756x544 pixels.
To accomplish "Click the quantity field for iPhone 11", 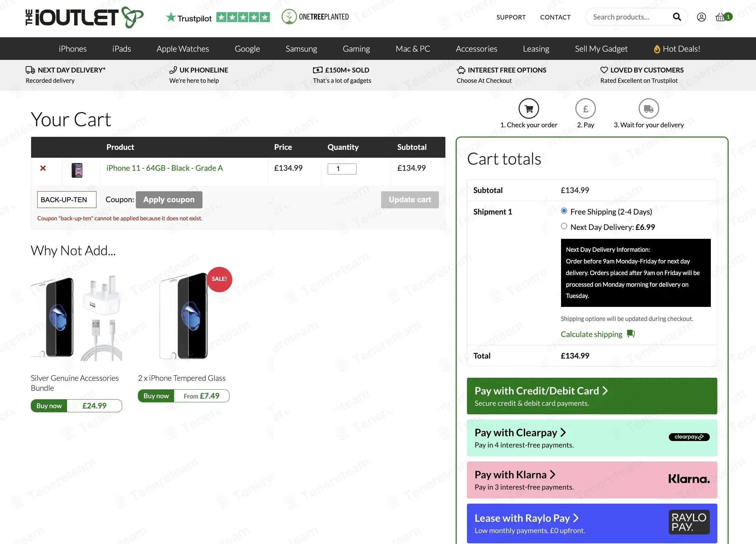I will coord(342,169).
